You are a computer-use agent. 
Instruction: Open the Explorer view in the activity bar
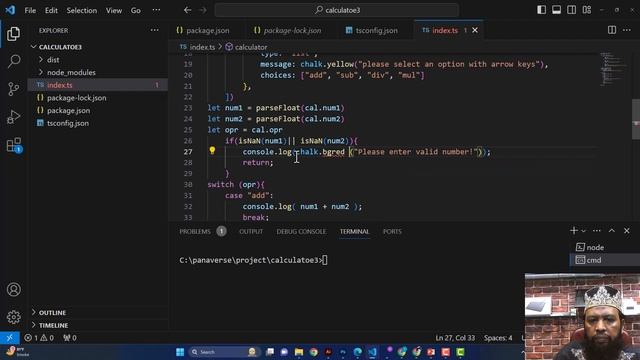pyautogui.click(x=13, y=33)
